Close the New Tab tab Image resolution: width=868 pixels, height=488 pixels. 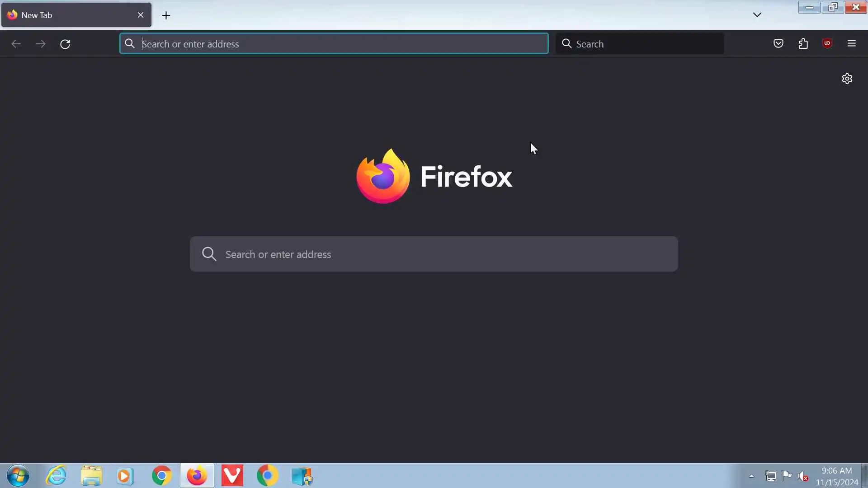[x=141, y=15]
